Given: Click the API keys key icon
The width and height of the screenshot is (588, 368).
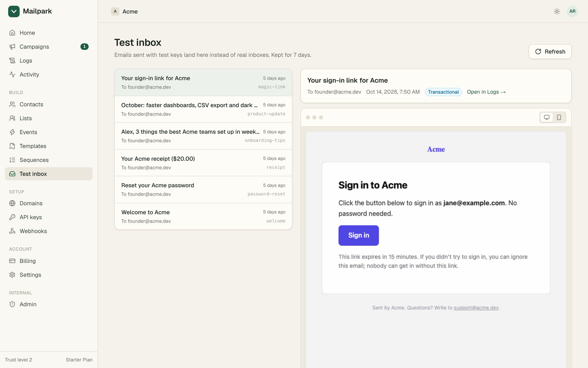Looking at the screenshot, I should 12,217.
